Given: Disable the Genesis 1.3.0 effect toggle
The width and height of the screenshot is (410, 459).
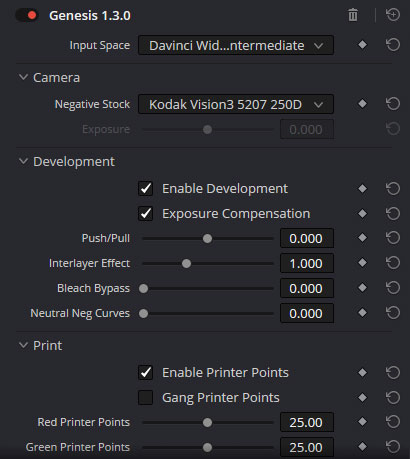Looking at the screenshot, I should [27, 15].
